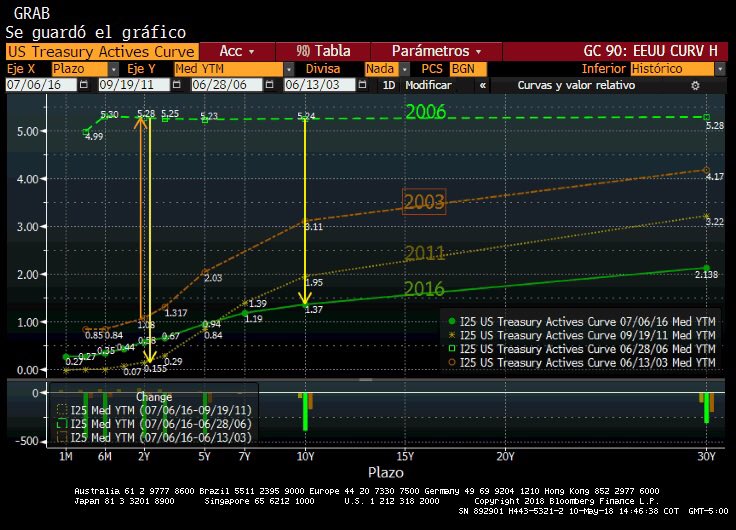Click the 2006 curve label
Image resolution: width=736 pixels, height=530 pixels.
tap(425, 112)
